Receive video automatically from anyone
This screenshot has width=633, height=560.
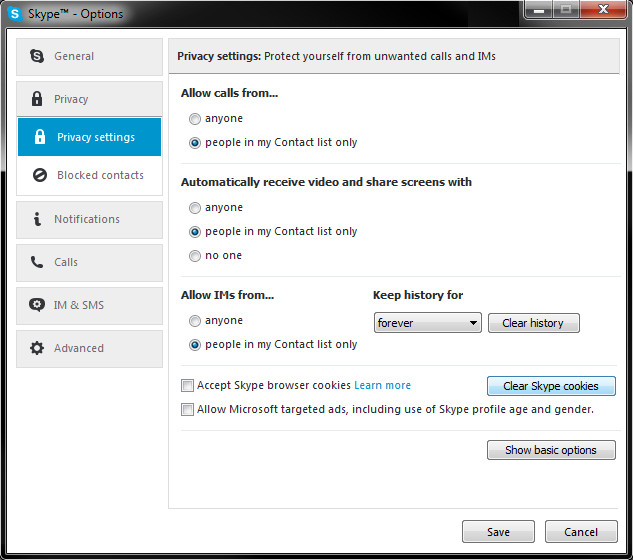(x=195, y=208)
